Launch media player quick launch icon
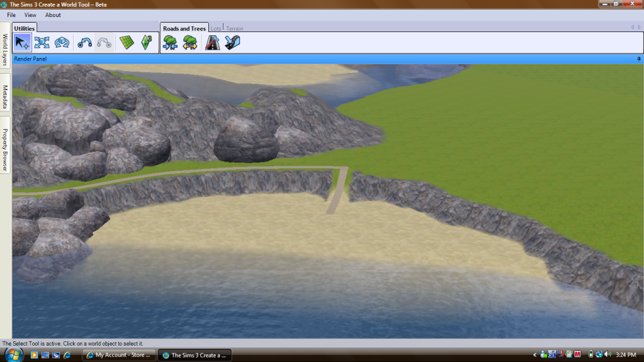The image size is (644, 362). [34, 355]
